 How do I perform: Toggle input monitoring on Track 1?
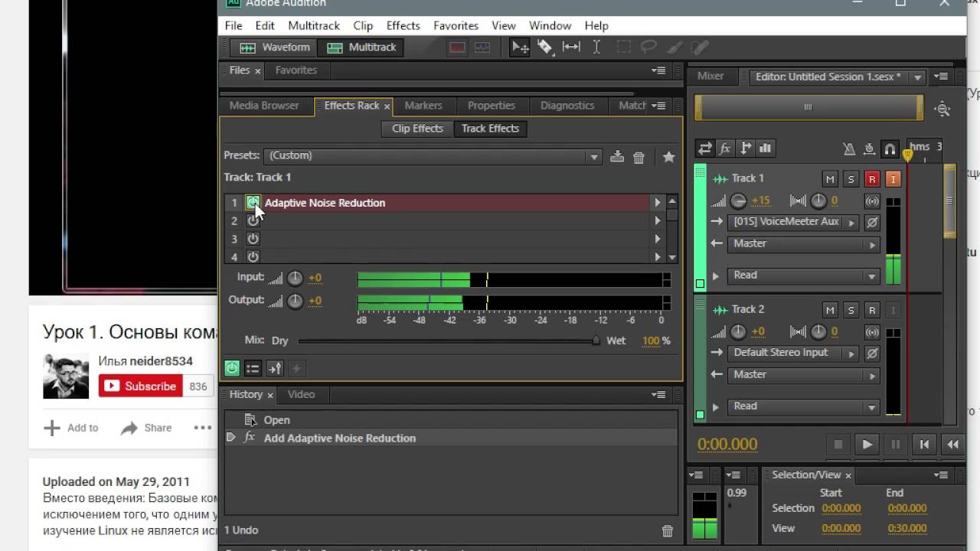(892, 179)
